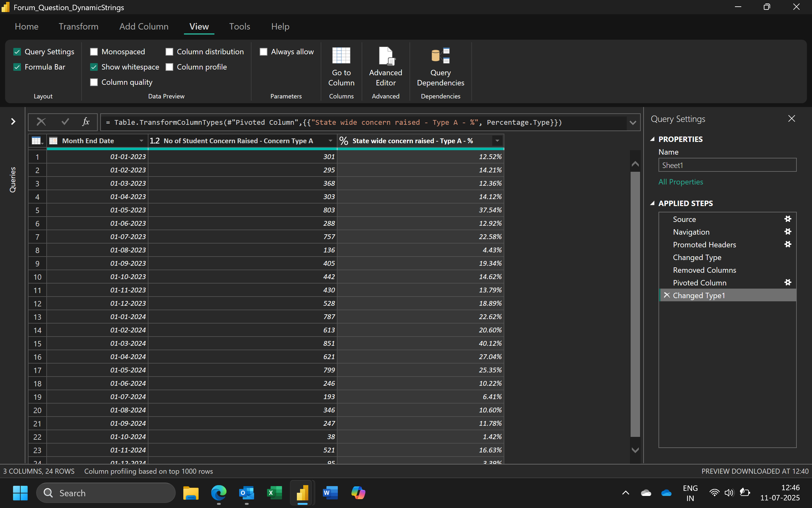Open the Tools tab
The image size is (812, 508).
coord(239,26)
